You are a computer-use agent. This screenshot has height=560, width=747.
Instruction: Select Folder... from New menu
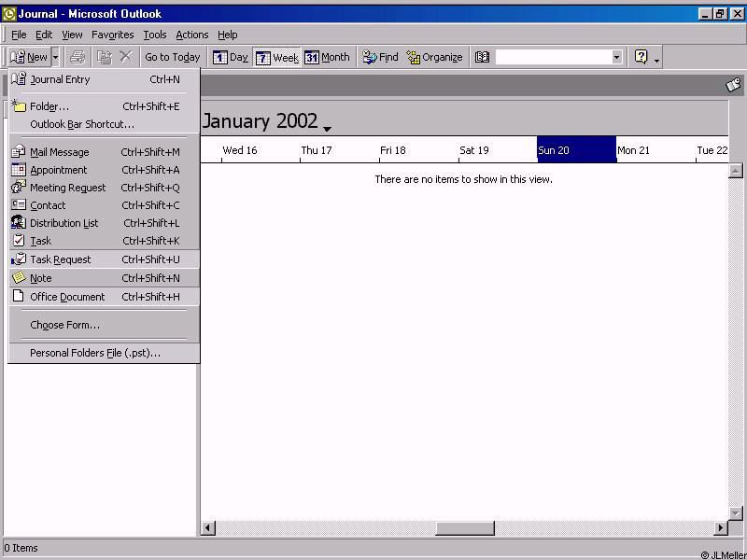(104, 106)
